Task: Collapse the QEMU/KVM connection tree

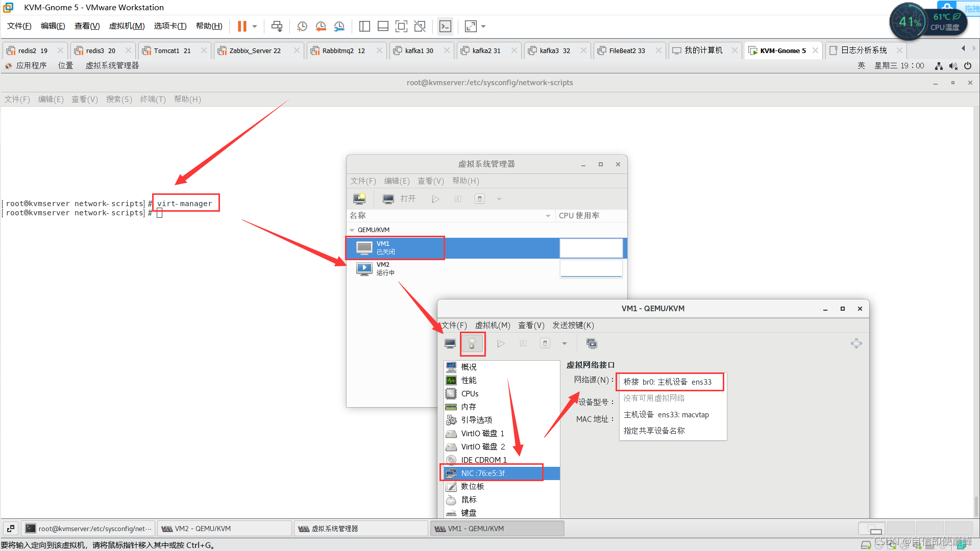Action: (x=352, y=230)
